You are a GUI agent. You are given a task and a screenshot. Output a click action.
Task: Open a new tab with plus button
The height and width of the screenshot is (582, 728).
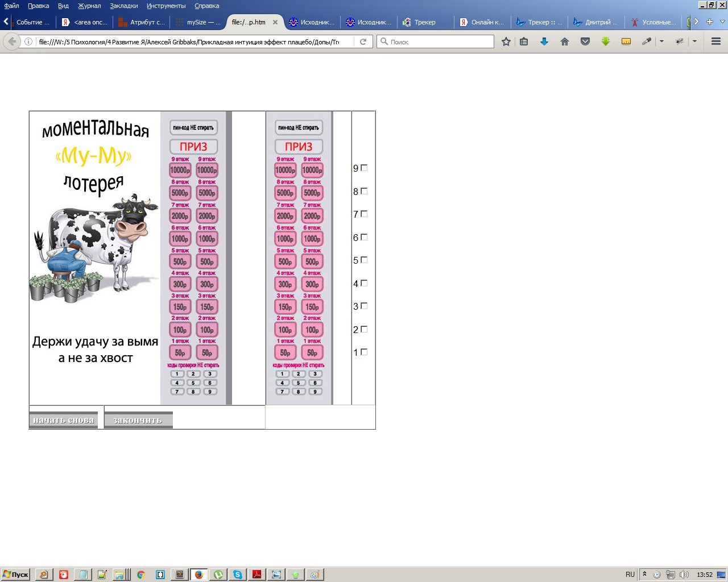pyautogui.click(x=710, y=22)
